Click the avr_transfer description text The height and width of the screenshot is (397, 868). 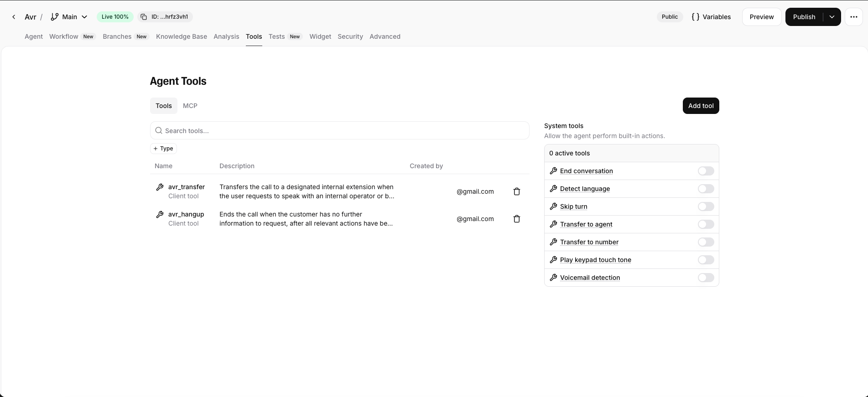307,191
